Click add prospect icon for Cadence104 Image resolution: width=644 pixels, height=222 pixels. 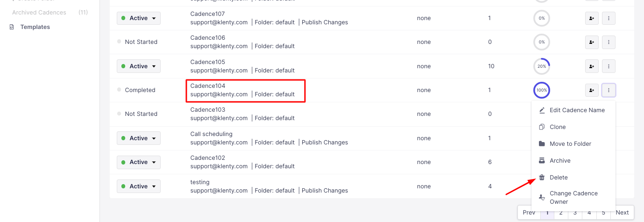pos(592,90)
